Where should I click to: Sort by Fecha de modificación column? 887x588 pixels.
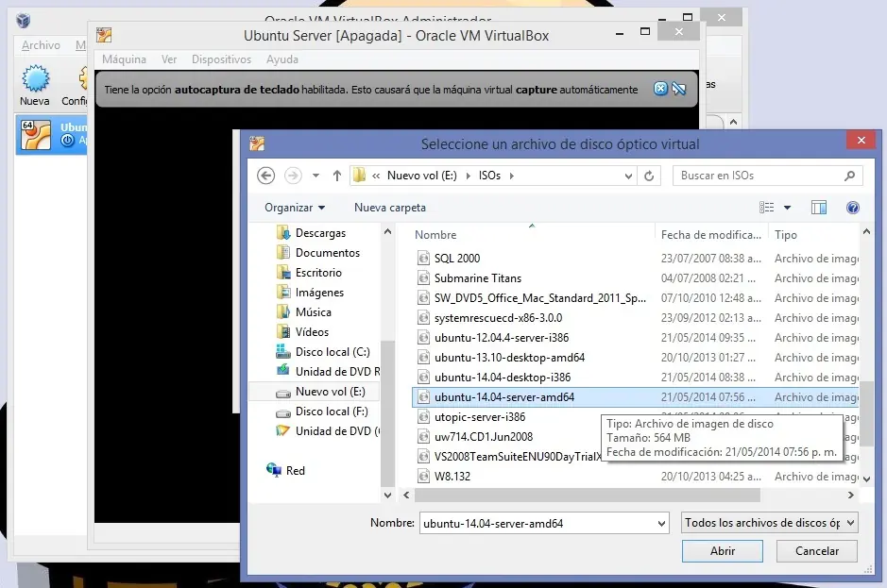click(x=710, y=235)
